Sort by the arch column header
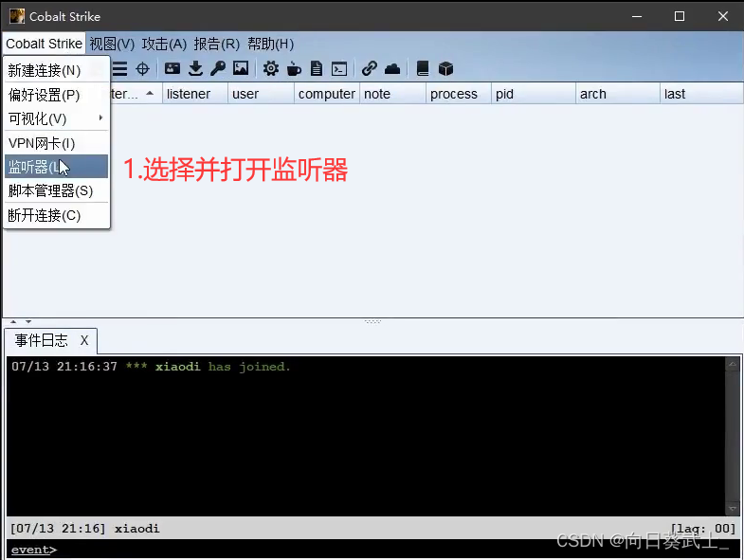744x560 pixels. (x=617, y=94)
